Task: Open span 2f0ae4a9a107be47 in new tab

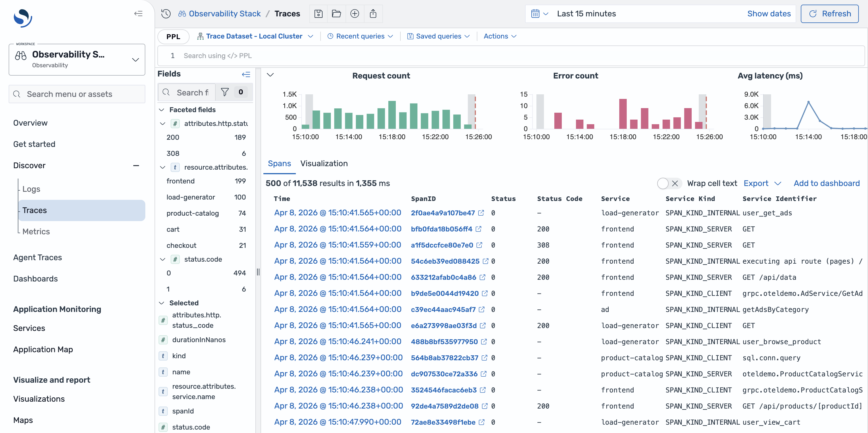Action: tap(481, 213)
